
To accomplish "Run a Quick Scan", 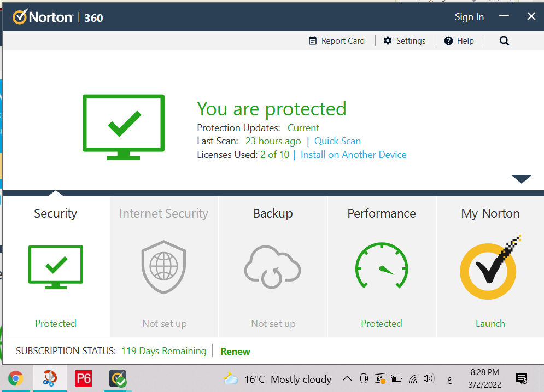I will [x=337, y=141].
